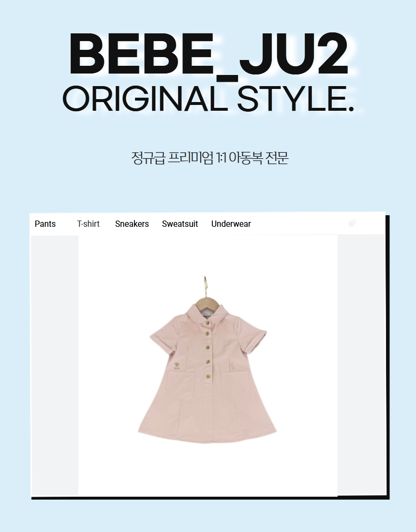Go to the Underwear tab
This screenshot has width=416, height=532.
click(231, 224)
